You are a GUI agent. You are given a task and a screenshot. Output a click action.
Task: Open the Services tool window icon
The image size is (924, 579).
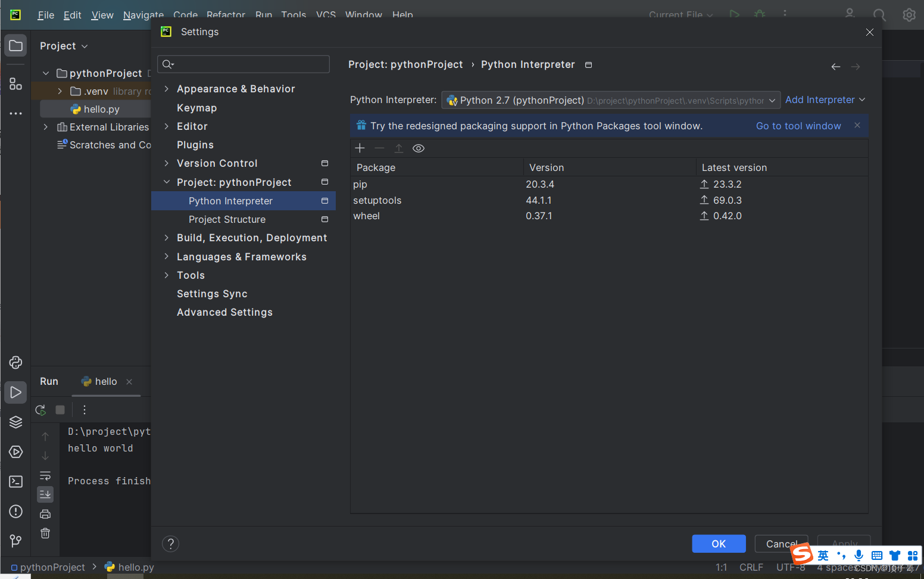(16, 452)
